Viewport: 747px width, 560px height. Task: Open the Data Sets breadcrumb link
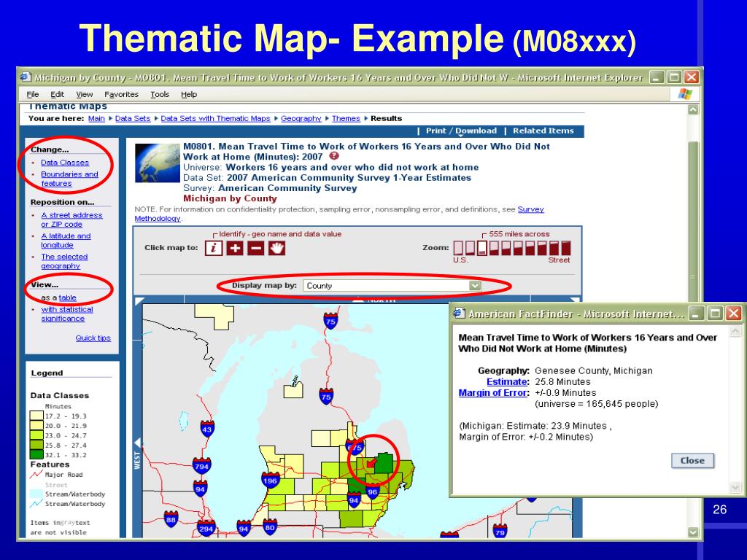(x=133, y=119)
